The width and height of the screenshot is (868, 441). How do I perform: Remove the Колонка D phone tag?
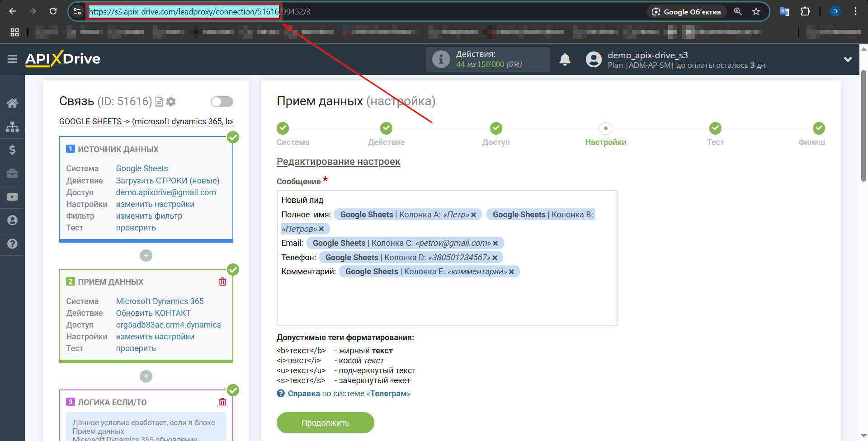tap(495, 258)
